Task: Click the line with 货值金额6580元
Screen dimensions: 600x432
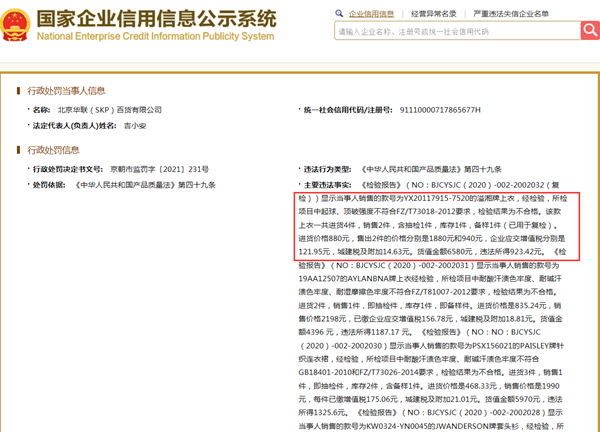Action: click(x=432, y=252)
